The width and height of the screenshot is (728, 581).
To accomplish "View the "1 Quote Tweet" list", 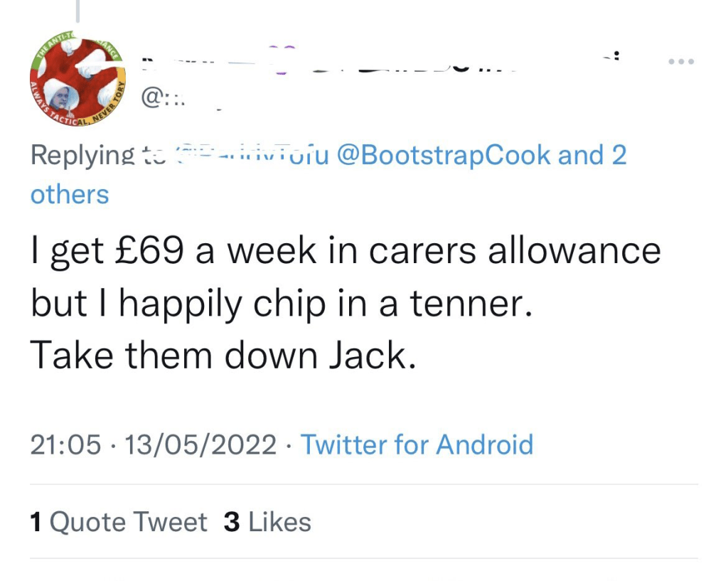I will tap(119, 522).
